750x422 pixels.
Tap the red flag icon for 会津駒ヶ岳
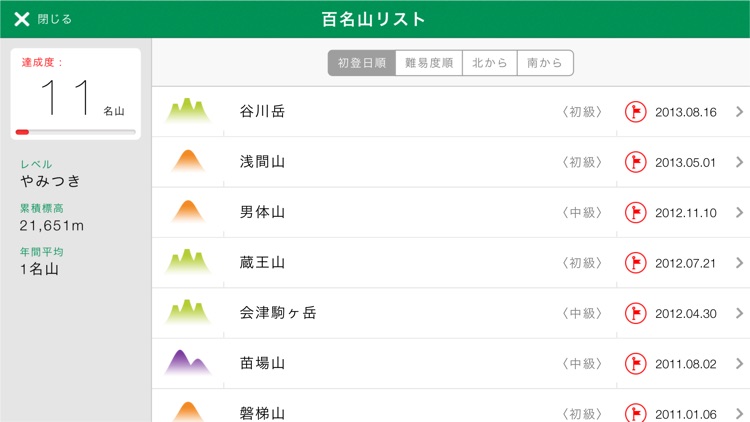coord(636,313)
